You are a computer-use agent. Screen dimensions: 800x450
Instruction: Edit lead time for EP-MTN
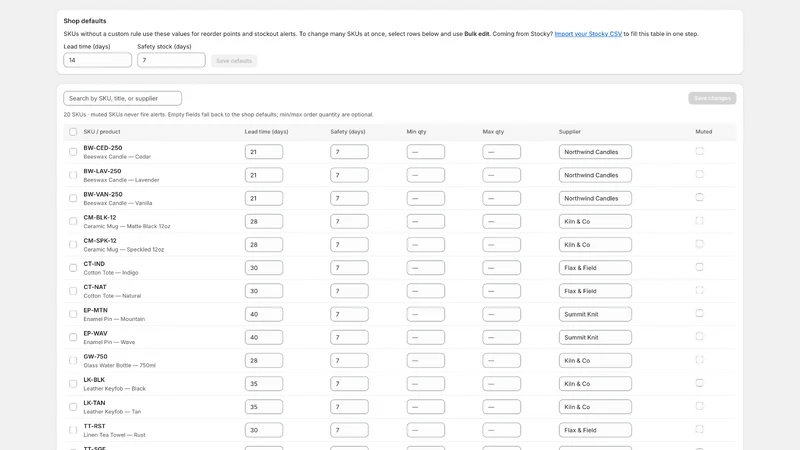(x=264, y=314)
